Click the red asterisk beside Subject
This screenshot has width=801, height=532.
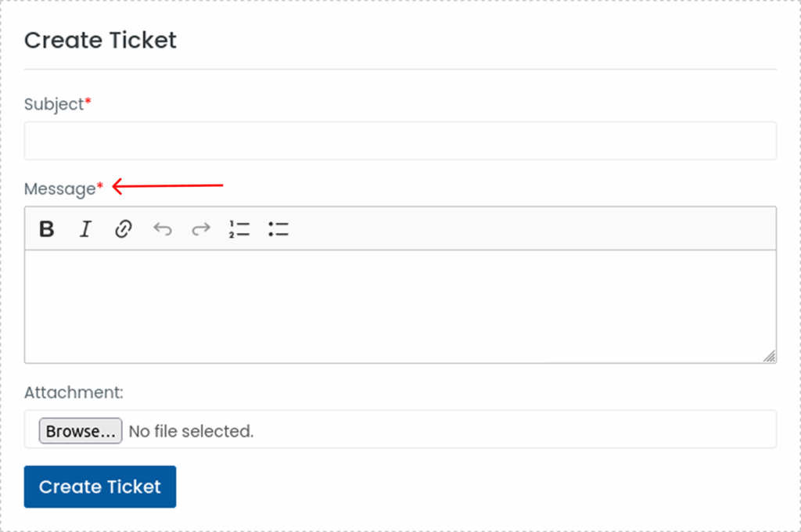tap(88, 103)
